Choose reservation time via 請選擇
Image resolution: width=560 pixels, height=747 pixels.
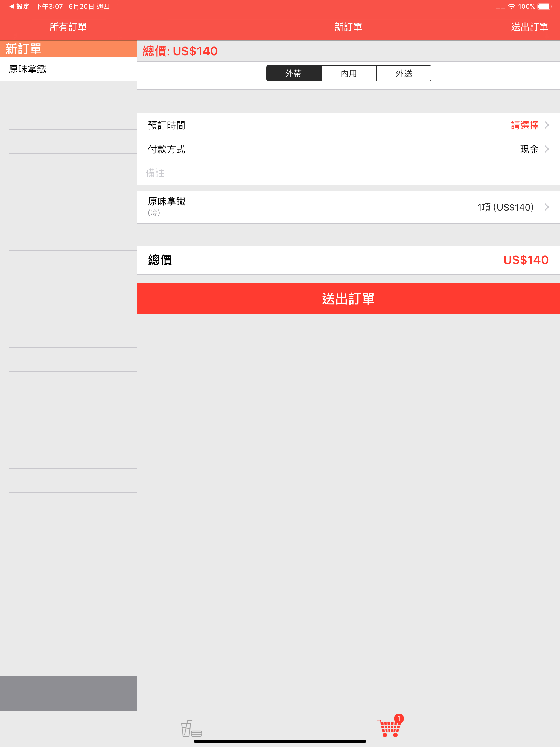click(524, 125)
